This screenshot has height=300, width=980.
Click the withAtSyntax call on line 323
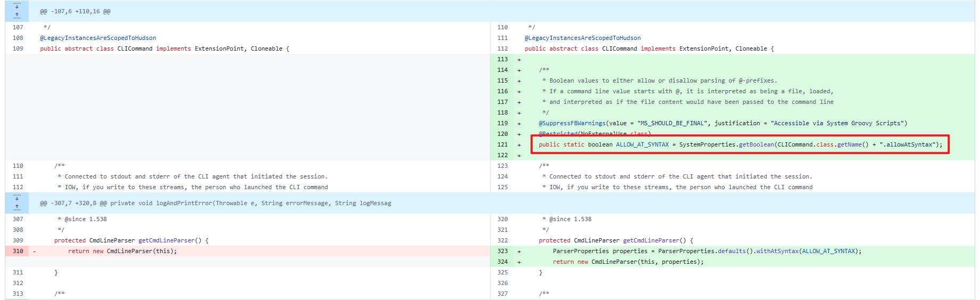pos(777,251)
